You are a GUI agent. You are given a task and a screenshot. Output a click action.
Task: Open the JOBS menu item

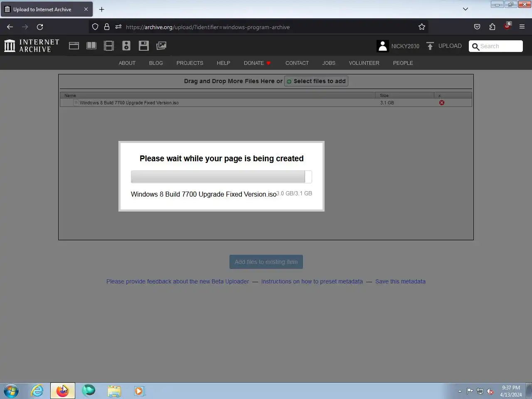pyautogui.click(x=329, y=63)
